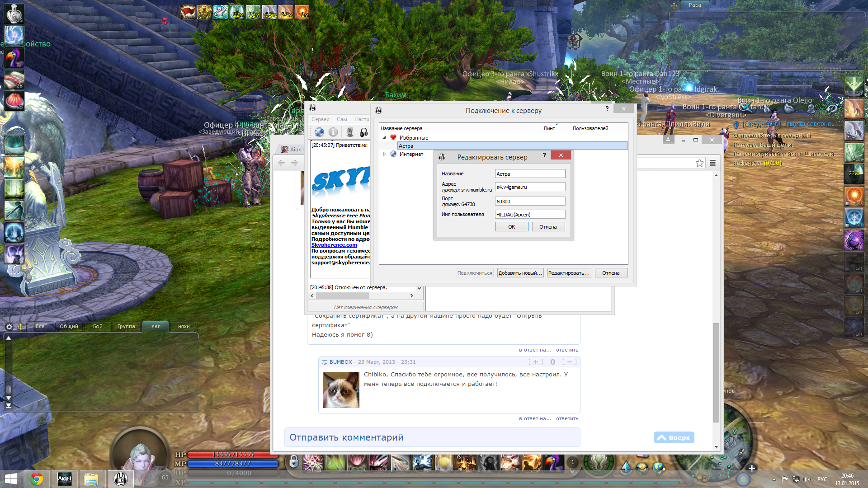Click the Добавить новый button

pos(520,273)
